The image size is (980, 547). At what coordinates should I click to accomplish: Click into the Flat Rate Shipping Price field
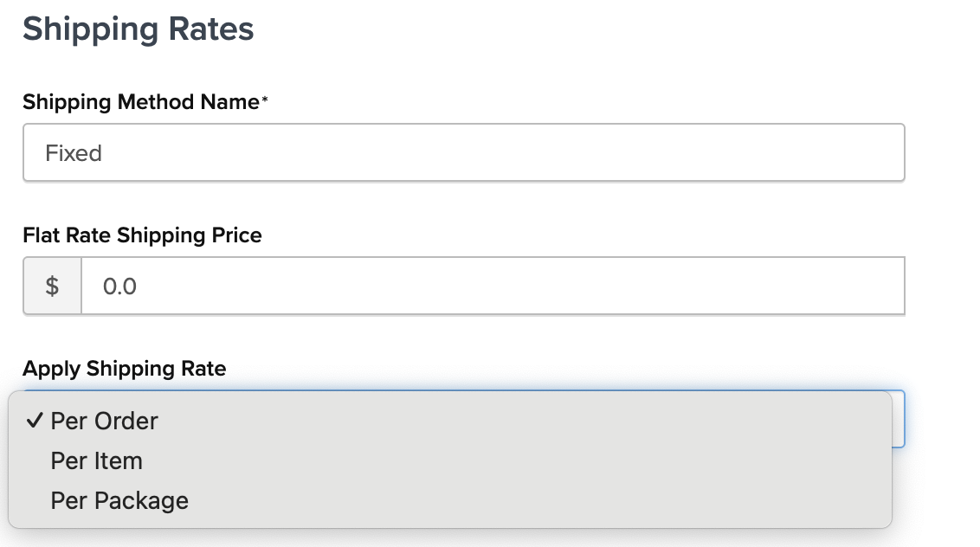492,286
